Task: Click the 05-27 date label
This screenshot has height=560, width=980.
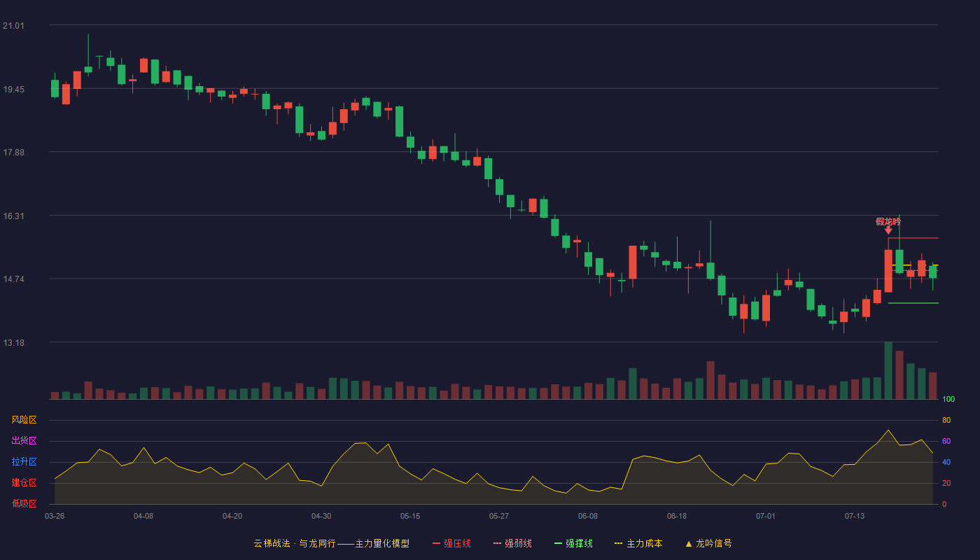Action: point(499,516)
